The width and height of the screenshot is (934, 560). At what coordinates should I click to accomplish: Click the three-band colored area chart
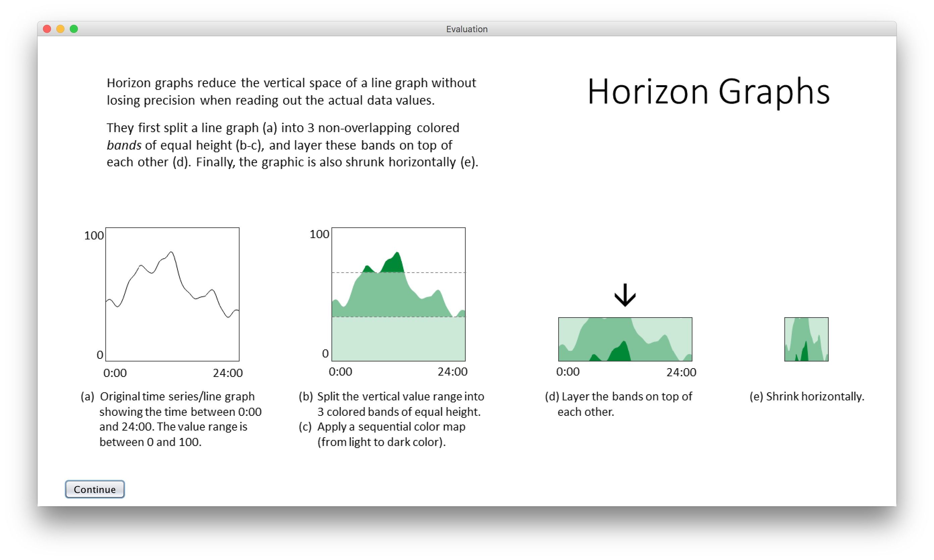[x=398, y=294]
